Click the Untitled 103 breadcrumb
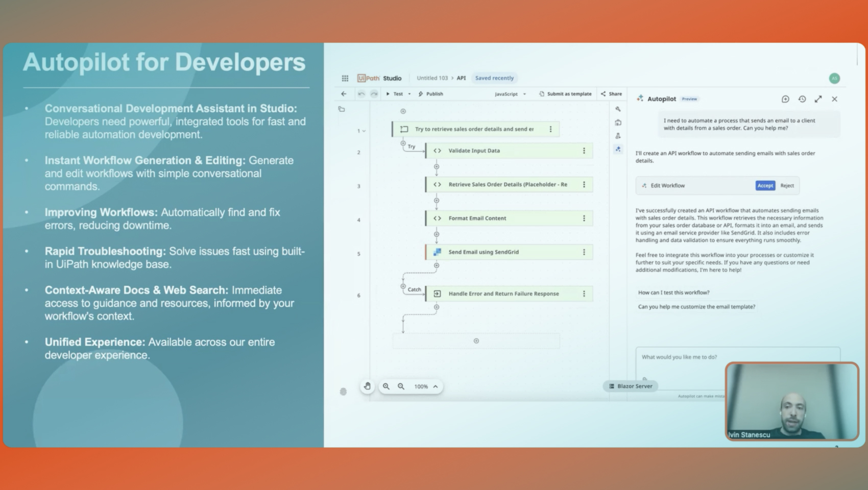 point(432,78)
